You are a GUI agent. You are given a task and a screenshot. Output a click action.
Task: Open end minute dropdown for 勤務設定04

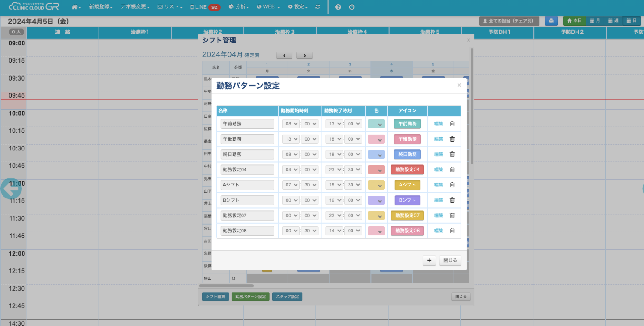pyautogui.click(x=353, y=170)
